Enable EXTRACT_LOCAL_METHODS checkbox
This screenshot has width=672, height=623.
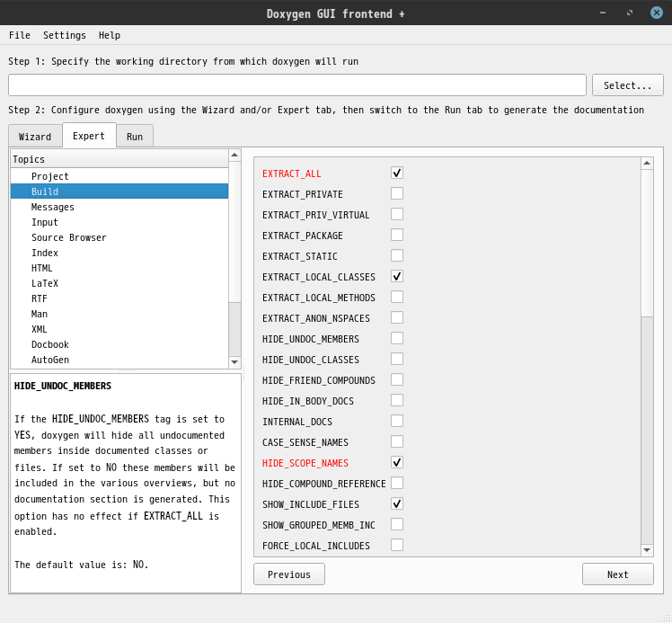(x=397, y=297)
